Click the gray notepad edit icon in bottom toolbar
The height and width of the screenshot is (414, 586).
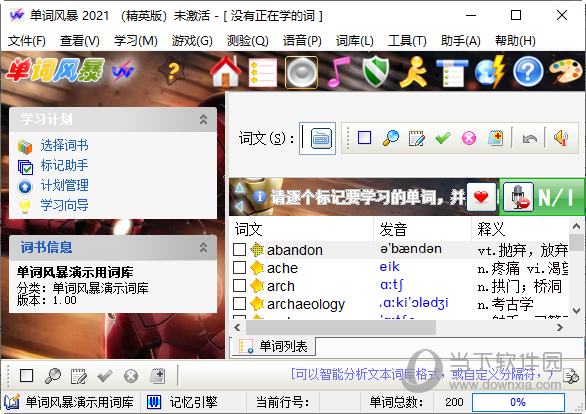coord(78,376)
